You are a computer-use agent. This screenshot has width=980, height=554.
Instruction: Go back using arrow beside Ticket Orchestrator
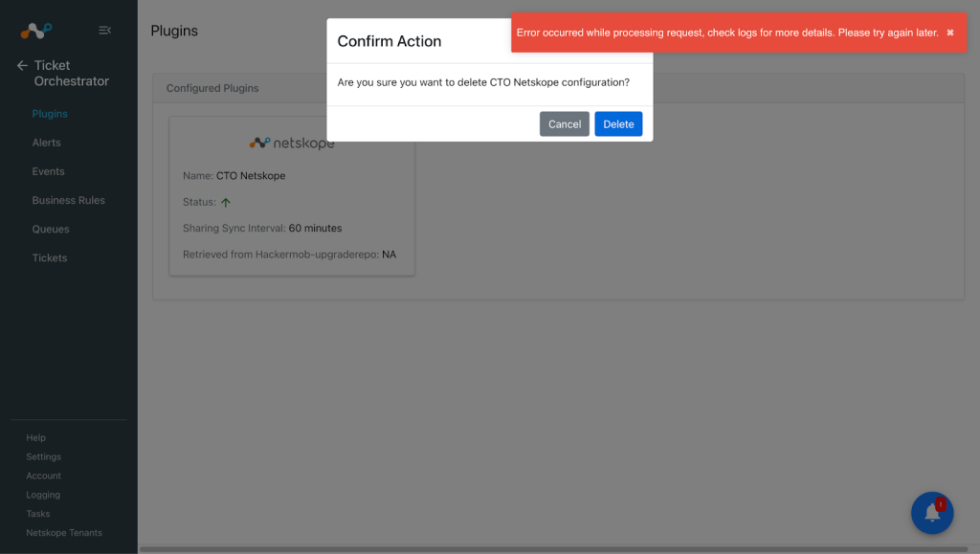(x=23, y=65)
